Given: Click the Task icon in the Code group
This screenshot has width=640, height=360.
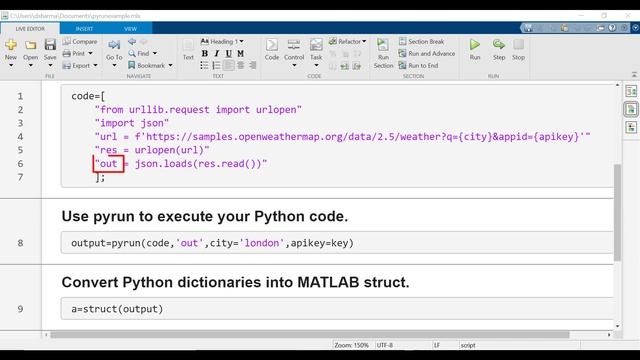Looking at the screenshot, I should click(x=316, y=45).
